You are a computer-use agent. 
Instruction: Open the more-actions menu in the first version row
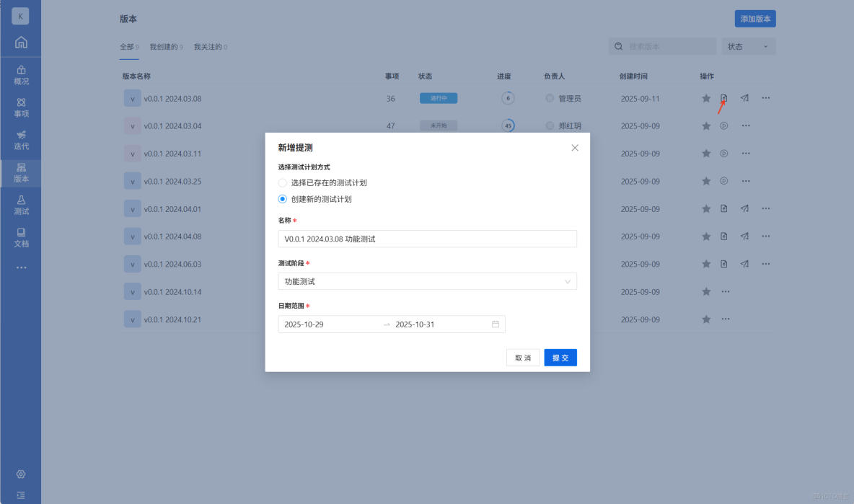765,98
